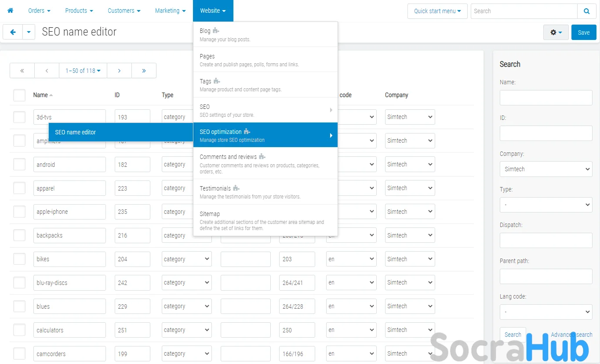Viewport: 600px width, 364px height.
Task: Expand the 1–50 of 118 pagination dropdown
Action: pos(83,71)
